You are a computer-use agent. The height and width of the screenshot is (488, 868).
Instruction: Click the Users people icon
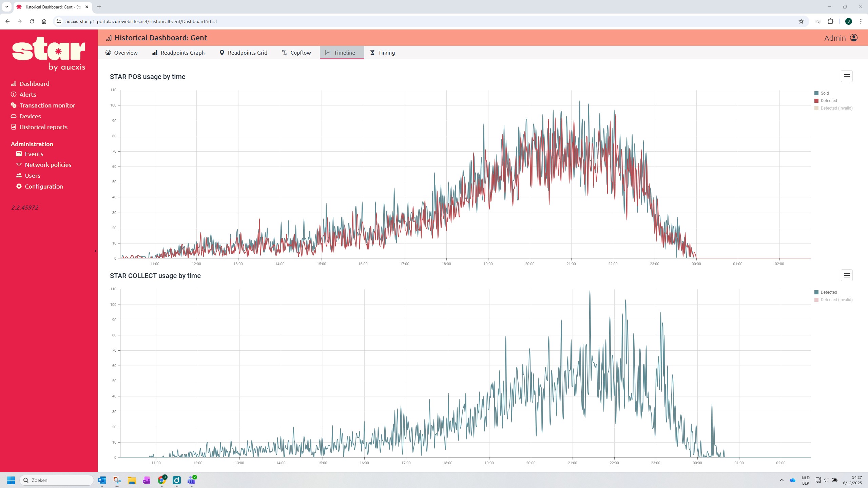[19, 175]
